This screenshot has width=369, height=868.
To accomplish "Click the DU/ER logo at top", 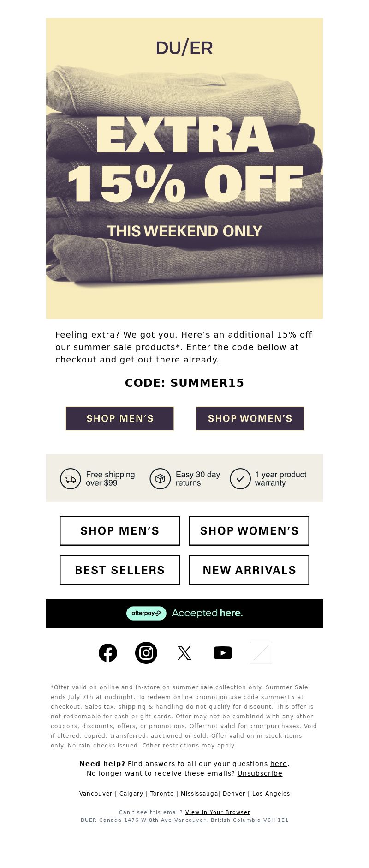I will coord(184,48).
